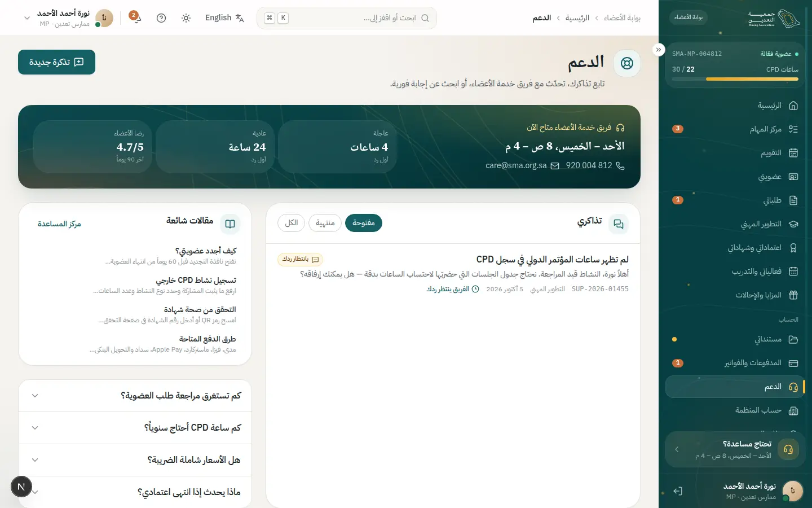Click the بوابة الأعضاء breadcrumb in top bar
The image size is (812, 508).
pyautogui.click(x=622, y=18)
